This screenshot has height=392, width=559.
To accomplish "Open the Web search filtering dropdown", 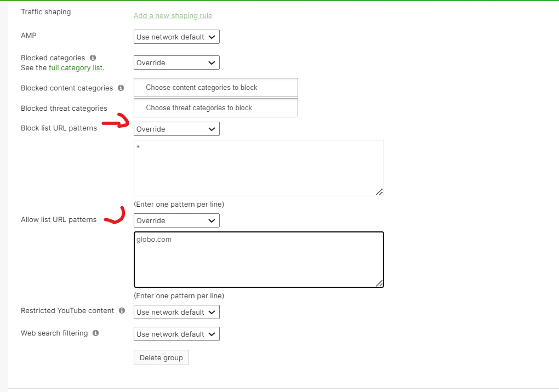I will [176, 333].
